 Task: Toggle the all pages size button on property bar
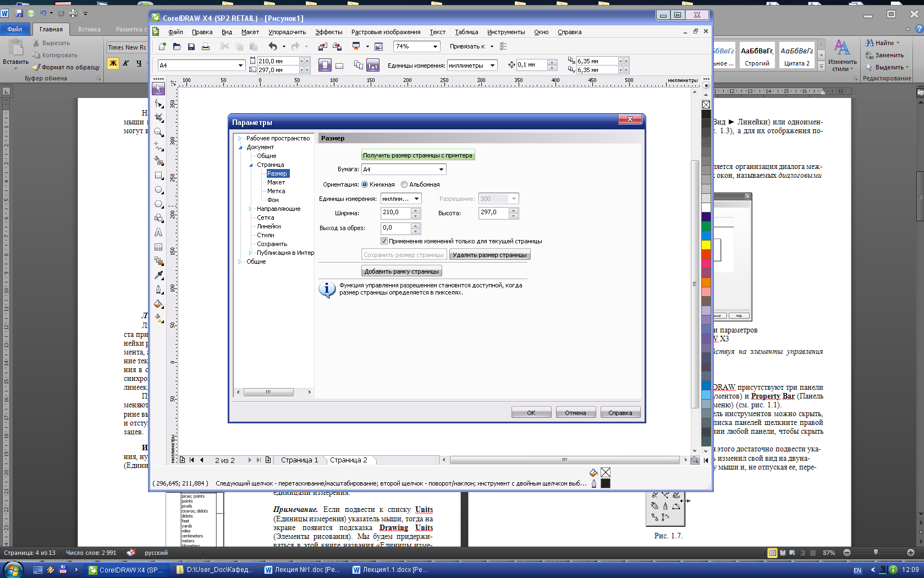coord(359,66)
